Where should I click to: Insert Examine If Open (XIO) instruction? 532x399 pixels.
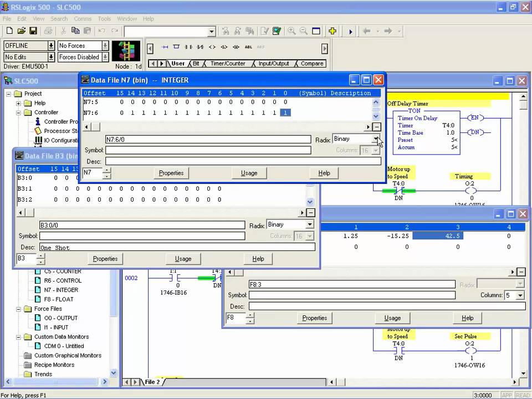click(x=200, y=47)
